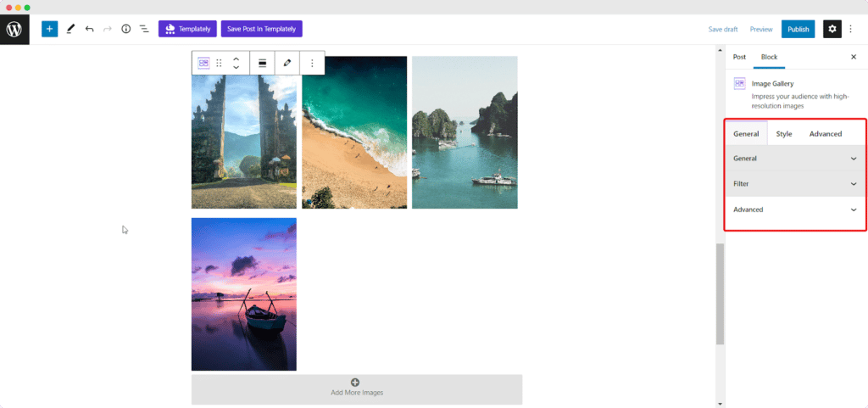Open the Settings gear icon
This screenshot has width=868, height=408.
tap(832, 29)
